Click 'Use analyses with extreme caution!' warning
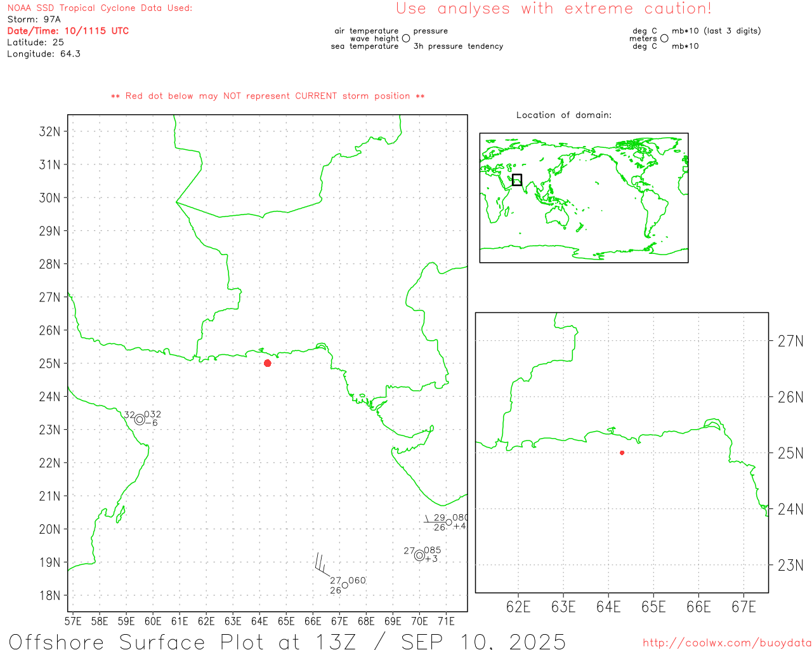The width and height of the screenshot is (812, 650). point(554,9)
